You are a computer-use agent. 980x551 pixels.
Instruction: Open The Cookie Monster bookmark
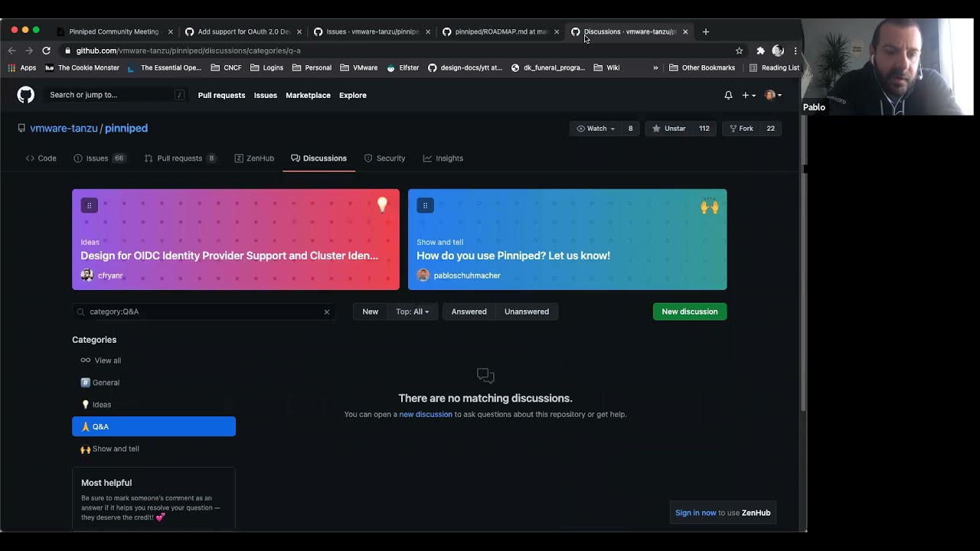(83, 67)
